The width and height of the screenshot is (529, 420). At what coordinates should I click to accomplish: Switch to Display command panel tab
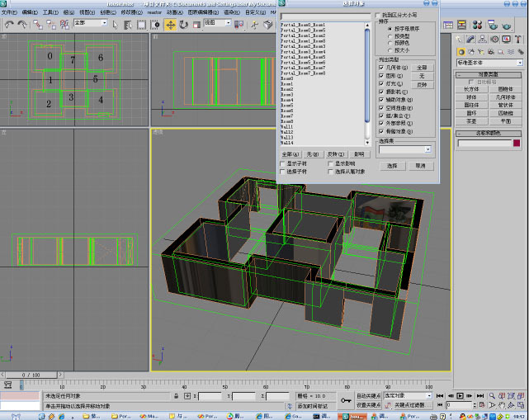pyautogui.click(x=506, y=40)
